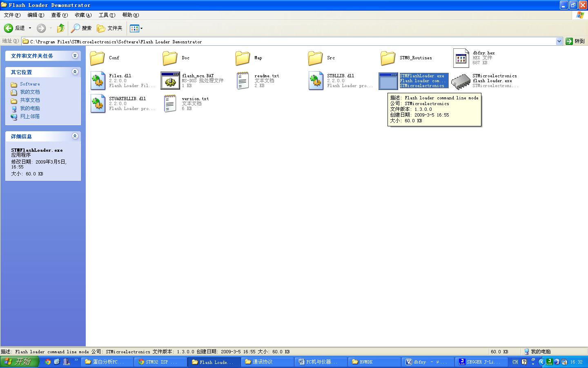Click the J-Link system tray icon

click(x=549, y=362)
